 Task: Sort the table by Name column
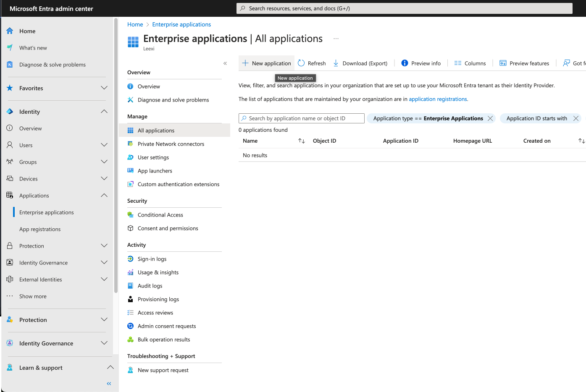302,141
